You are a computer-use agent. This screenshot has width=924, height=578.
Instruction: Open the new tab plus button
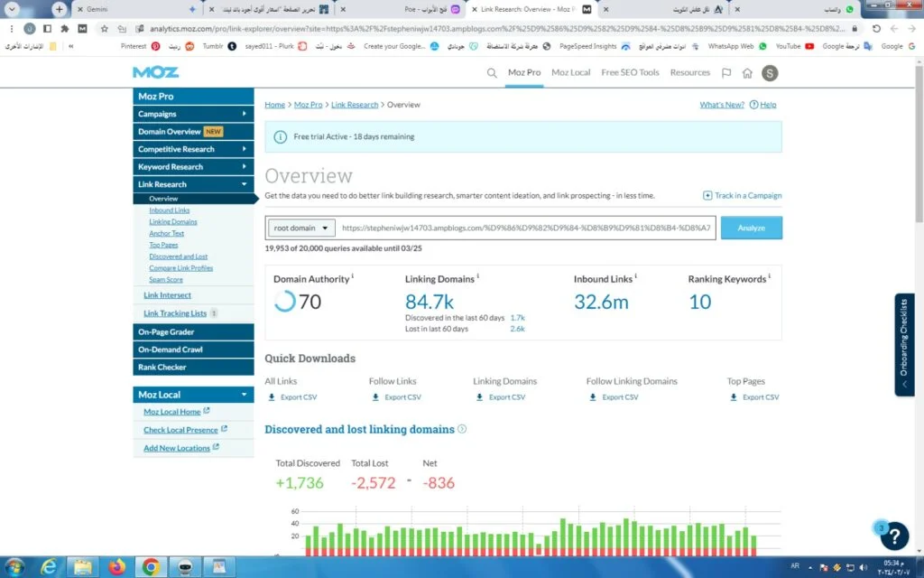coord(59,9)
